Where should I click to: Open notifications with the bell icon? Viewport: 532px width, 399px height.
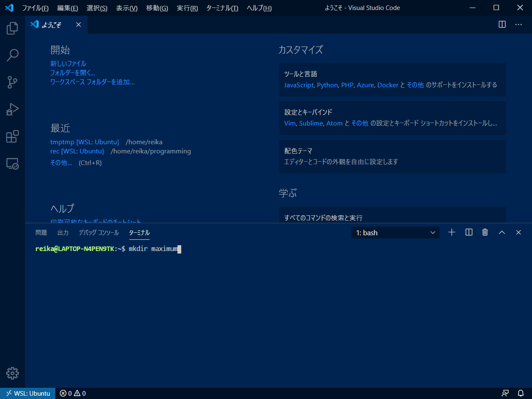tap(520, 393)
